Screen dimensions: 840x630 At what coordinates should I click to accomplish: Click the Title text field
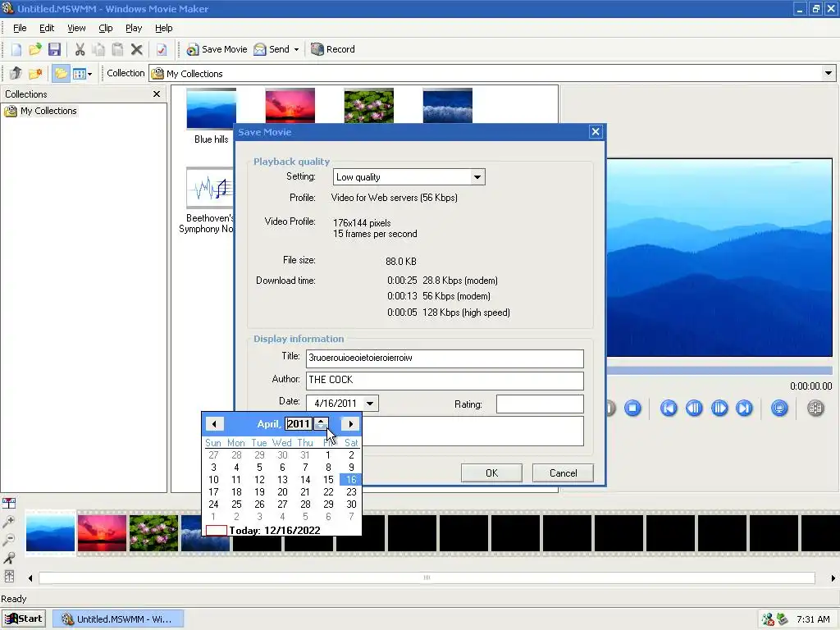click(445, 358)
